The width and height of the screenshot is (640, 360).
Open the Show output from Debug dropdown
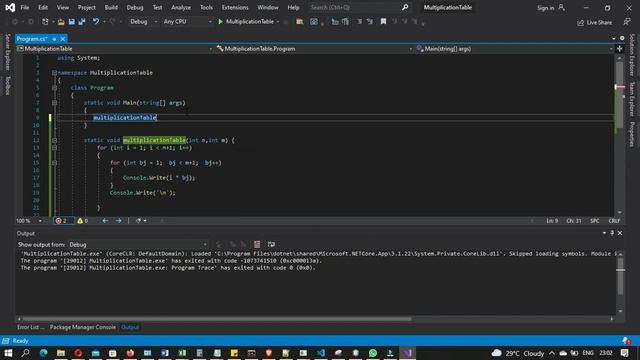pyautogui.click(x=138, y=244)
